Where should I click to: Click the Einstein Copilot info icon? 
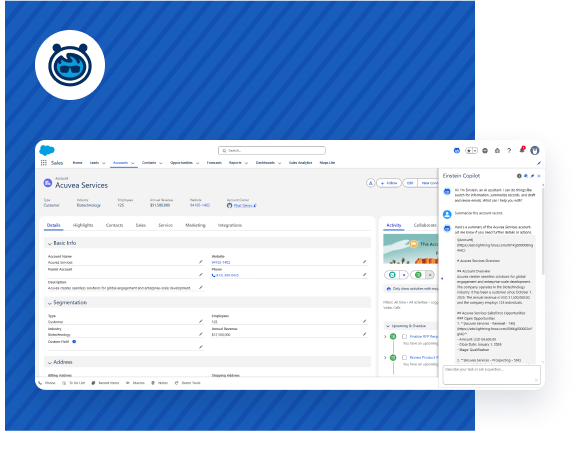pos(519,176)
